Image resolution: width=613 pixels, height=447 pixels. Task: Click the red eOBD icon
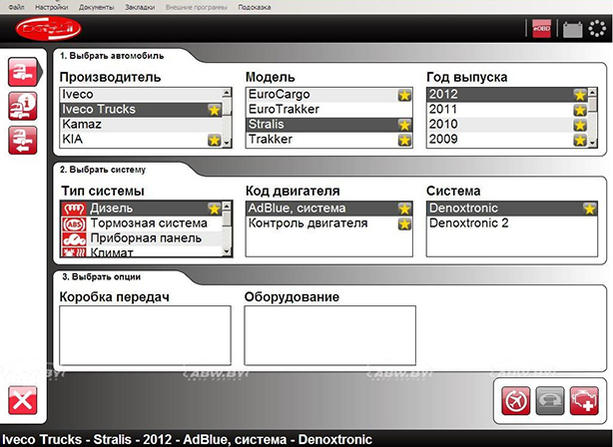(x=541, y=29)
